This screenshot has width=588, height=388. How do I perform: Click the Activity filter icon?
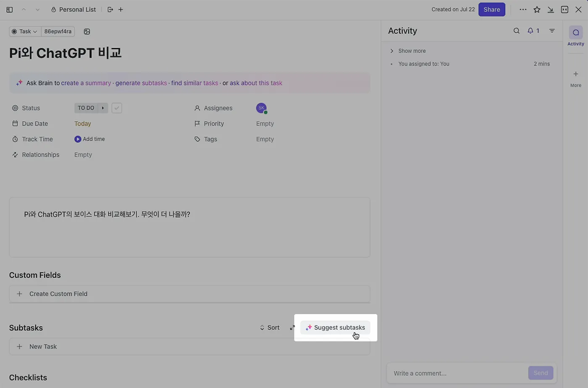(552, 31)
